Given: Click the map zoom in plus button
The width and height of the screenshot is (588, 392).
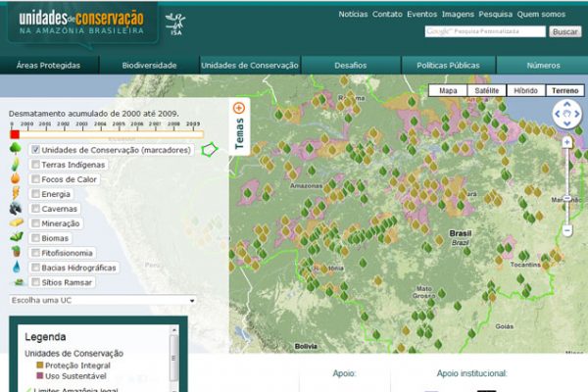Looking at the screenshot, I should [x=566, y=142].
